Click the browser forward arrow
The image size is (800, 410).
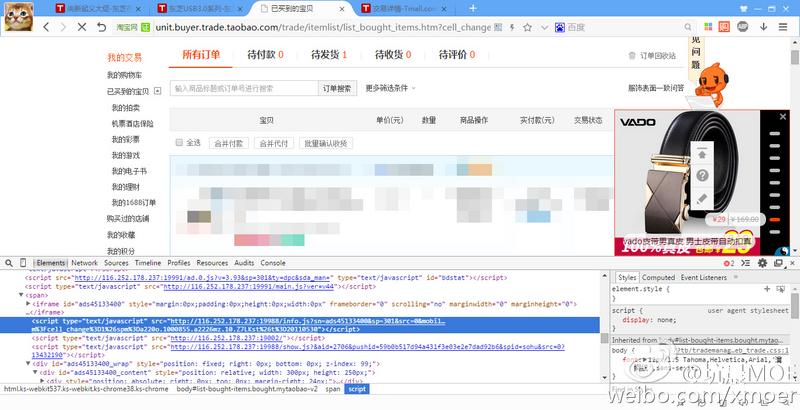[63, 27]
